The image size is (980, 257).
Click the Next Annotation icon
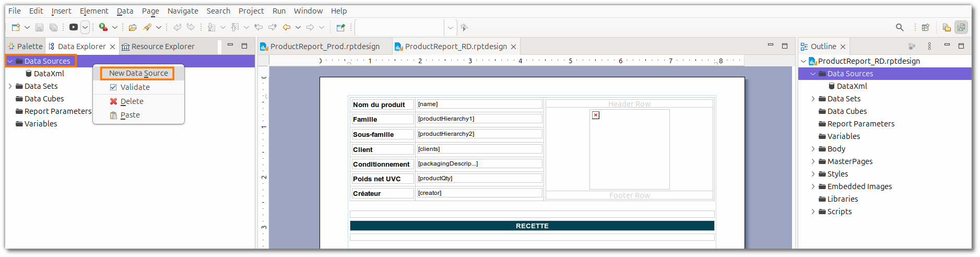click(x=211, y=27)
